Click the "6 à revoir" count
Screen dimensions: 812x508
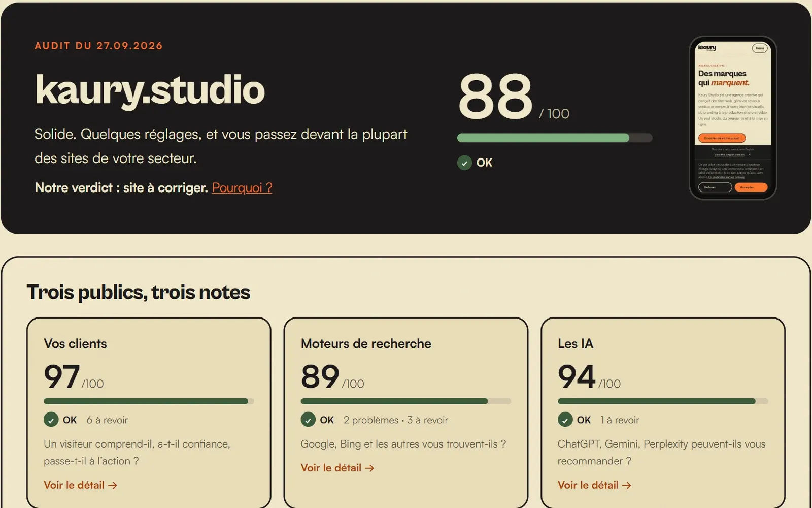point(107,420)
